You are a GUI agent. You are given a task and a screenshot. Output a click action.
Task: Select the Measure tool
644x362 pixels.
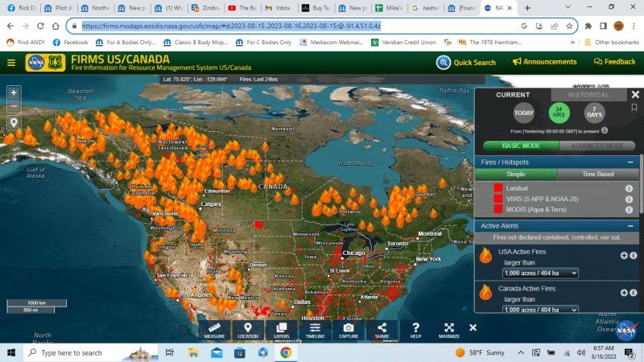tap(214, 331)
